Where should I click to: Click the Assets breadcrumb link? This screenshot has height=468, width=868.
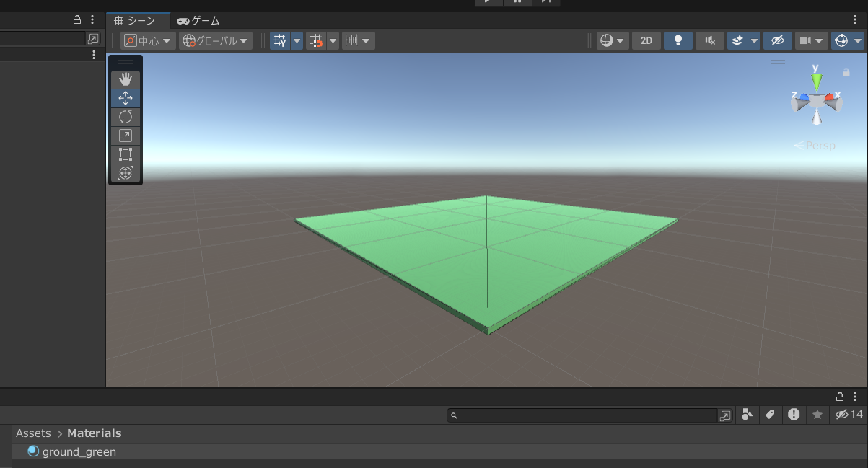[33, 433]
